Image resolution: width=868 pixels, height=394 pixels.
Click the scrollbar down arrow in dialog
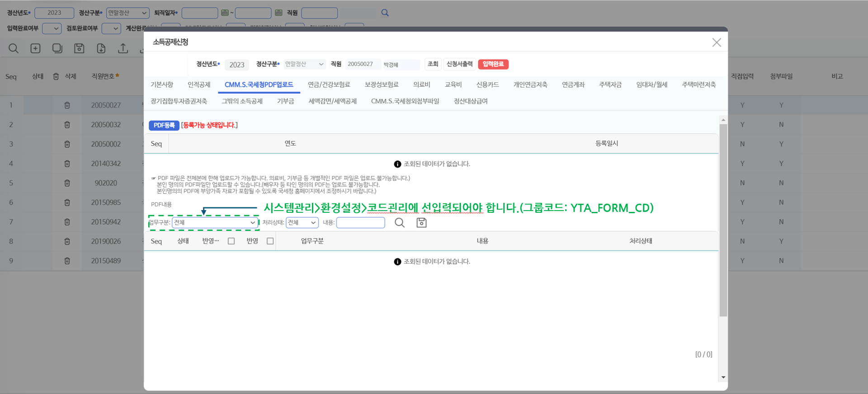click(x=723, y=377)
